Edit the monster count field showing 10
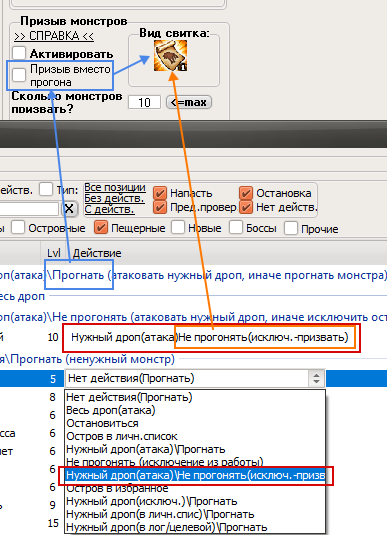Image resolution: width=387 pixels, height=535 pixels. tap(144, 102)
